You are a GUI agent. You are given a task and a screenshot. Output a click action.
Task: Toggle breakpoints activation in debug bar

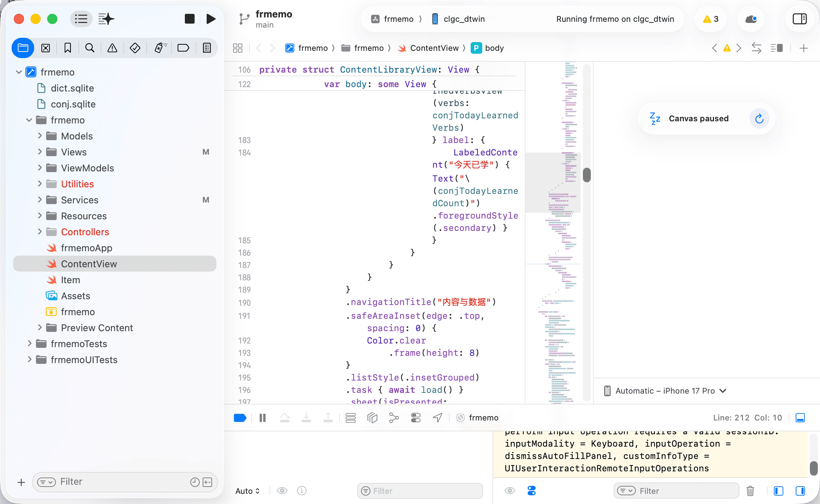click(x=240, y=418)
